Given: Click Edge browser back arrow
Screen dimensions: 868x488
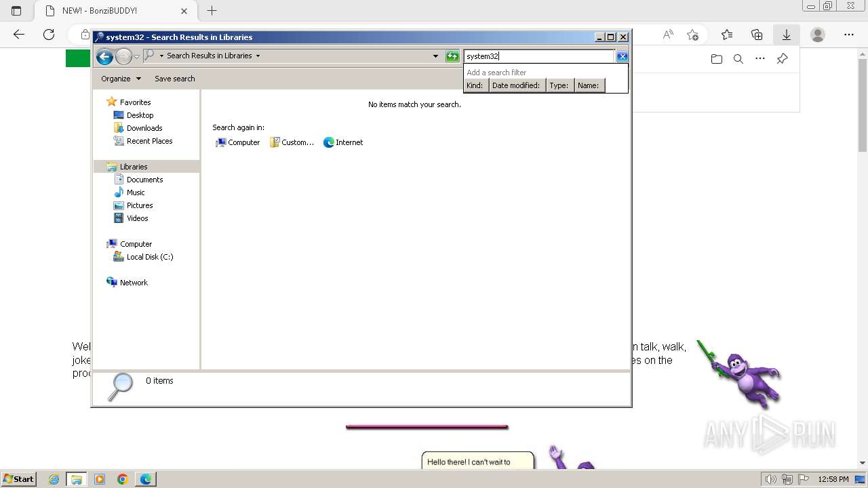Looking at the screenshot, I should tap(19, 35).
